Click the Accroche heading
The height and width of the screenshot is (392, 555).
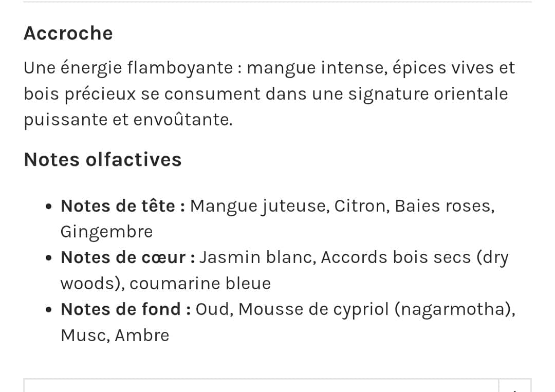[x=68, y=33]
